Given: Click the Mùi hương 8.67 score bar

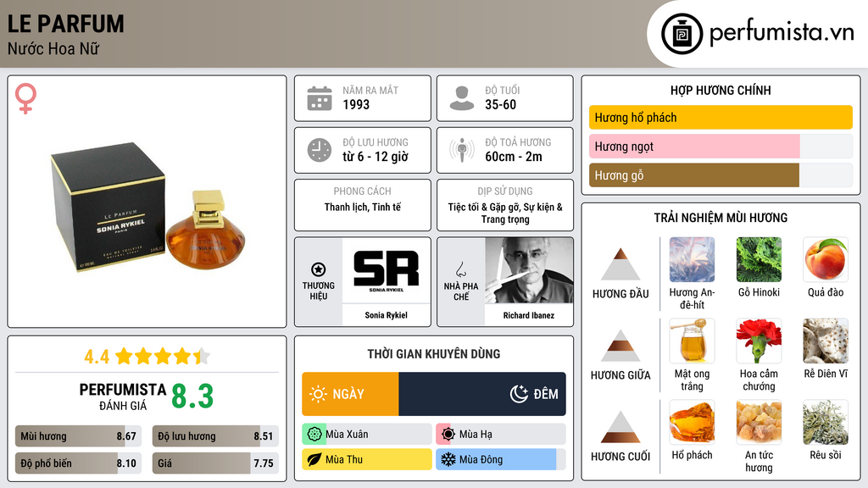Looking at the screenshot, I should point(79,436).
